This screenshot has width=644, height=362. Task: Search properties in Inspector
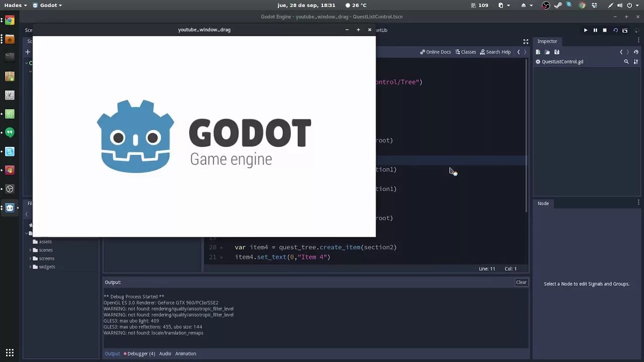coord(626,61)
